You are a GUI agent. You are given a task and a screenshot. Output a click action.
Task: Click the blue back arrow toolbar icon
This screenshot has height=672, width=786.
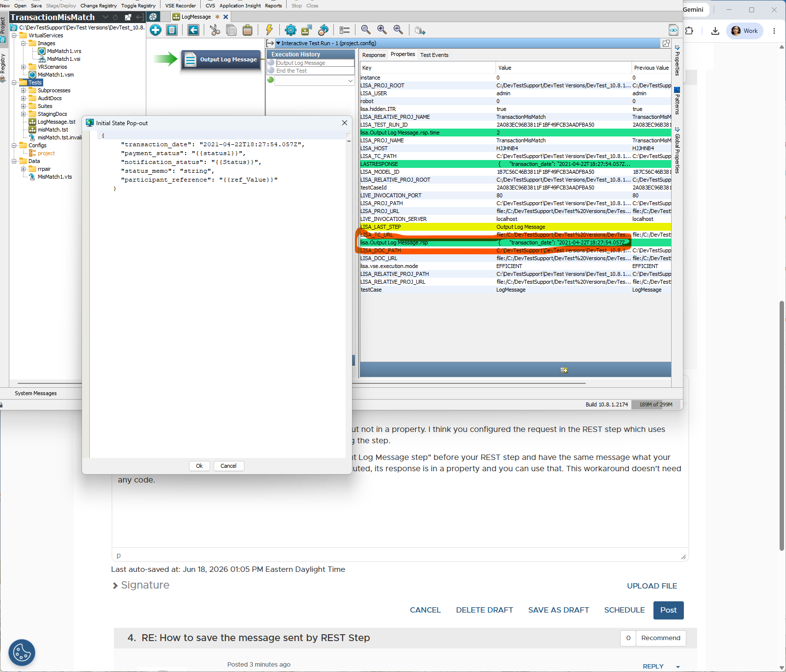click(x=193, y=30)
